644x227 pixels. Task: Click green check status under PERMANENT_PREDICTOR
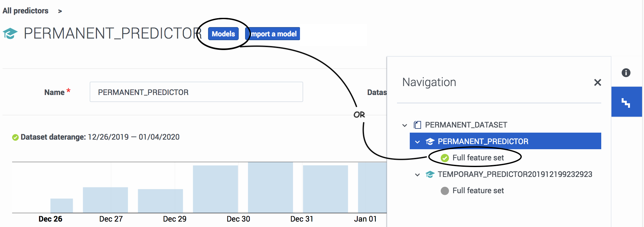point(445,158)
